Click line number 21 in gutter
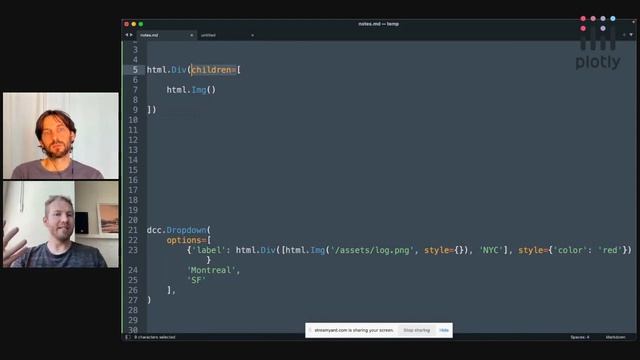Screen dimensions: 640x360 click(133, 230)
